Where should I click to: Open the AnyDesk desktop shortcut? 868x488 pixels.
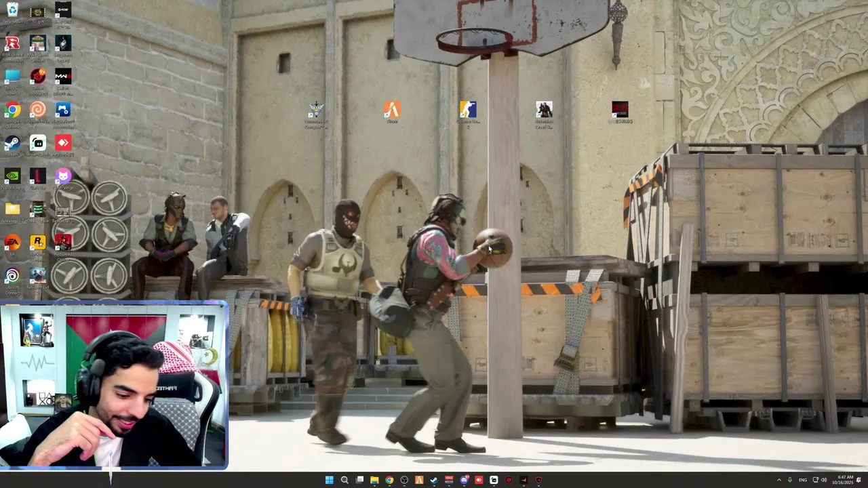[63, 146]
